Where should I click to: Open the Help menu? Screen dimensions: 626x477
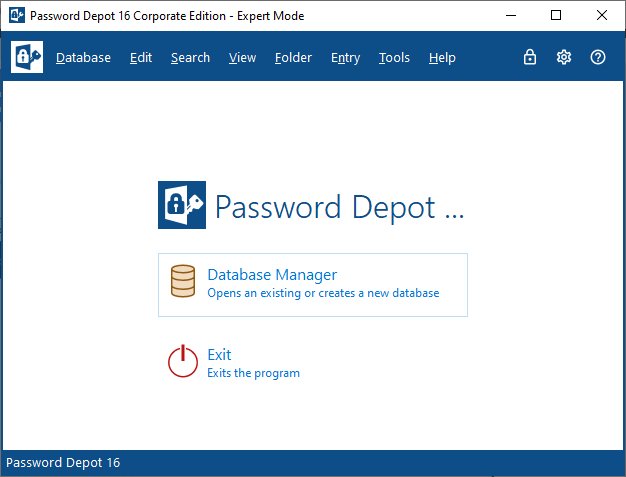pos(442,57)
